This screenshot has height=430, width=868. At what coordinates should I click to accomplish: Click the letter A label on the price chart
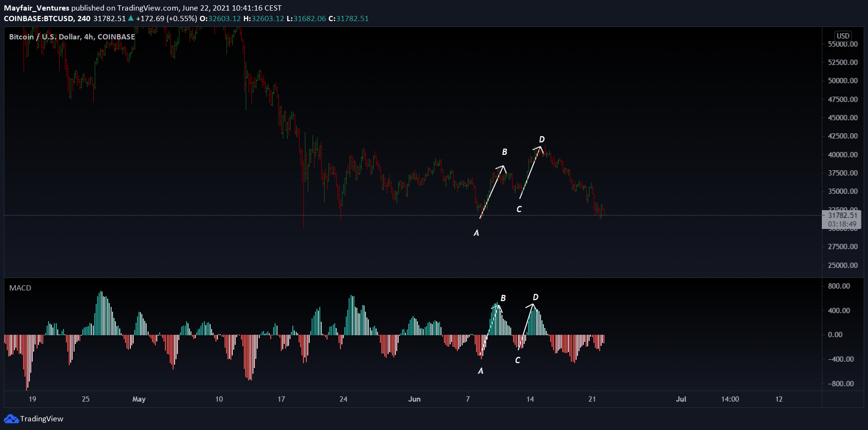pos(476,233)
